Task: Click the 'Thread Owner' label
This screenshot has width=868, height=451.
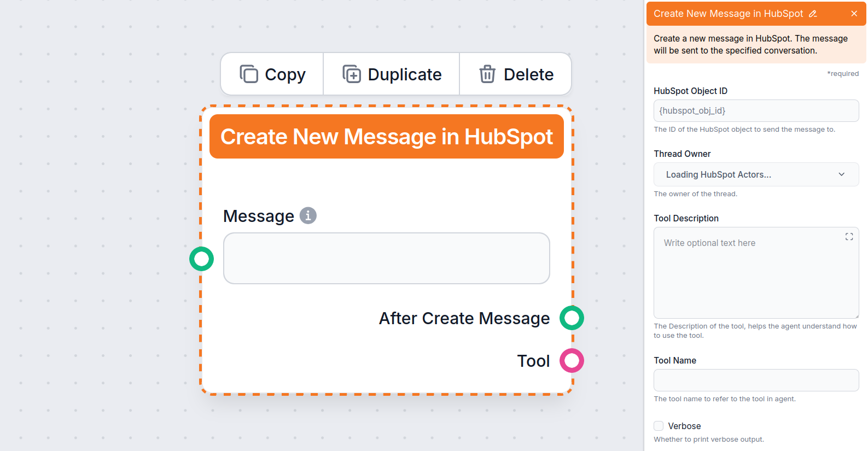Action: [x=682, y=154]
